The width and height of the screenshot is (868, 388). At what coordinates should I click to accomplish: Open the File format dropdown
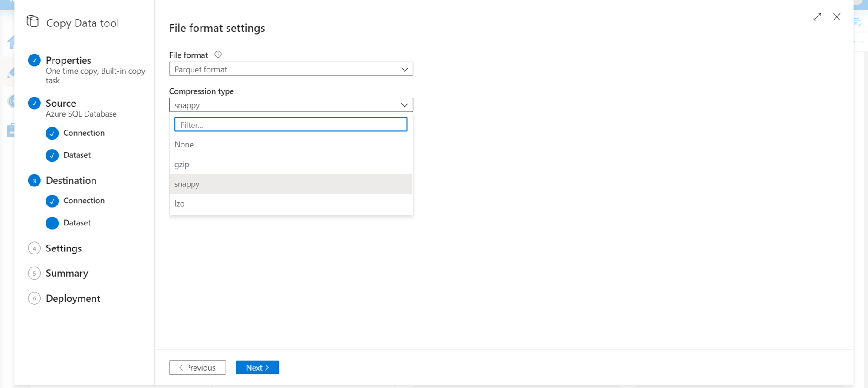291,69
